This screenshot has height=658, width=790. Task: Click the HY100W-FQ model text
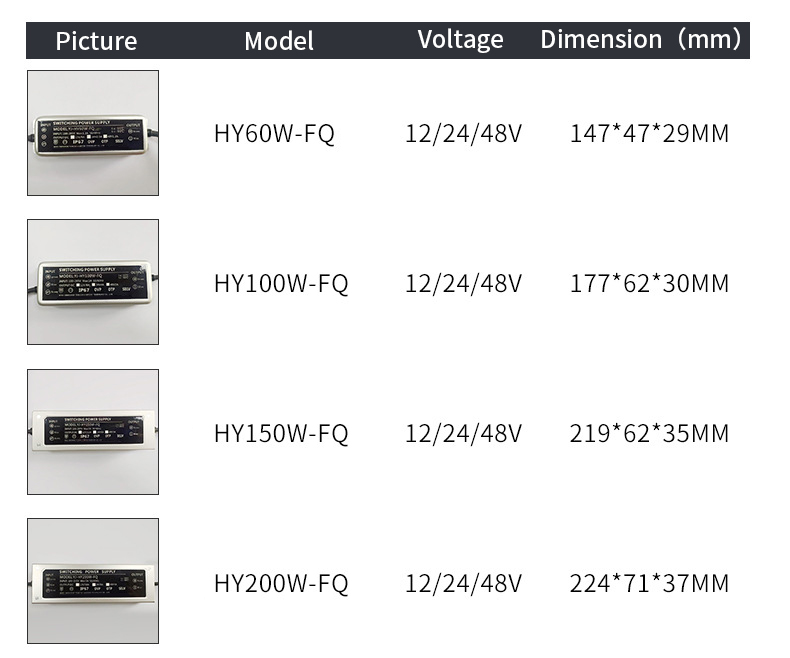(x=281, y=284)
